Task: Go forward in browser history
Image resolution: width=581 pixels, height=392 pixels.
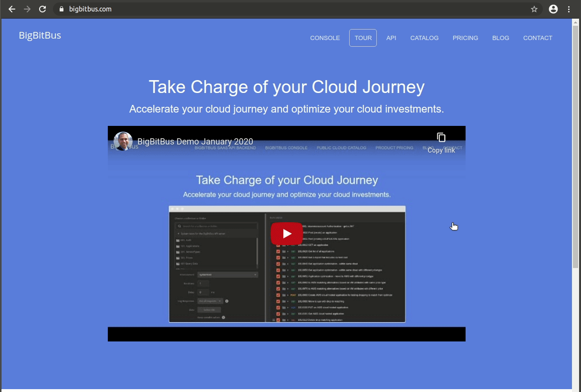Action: [x=27, y=9]
